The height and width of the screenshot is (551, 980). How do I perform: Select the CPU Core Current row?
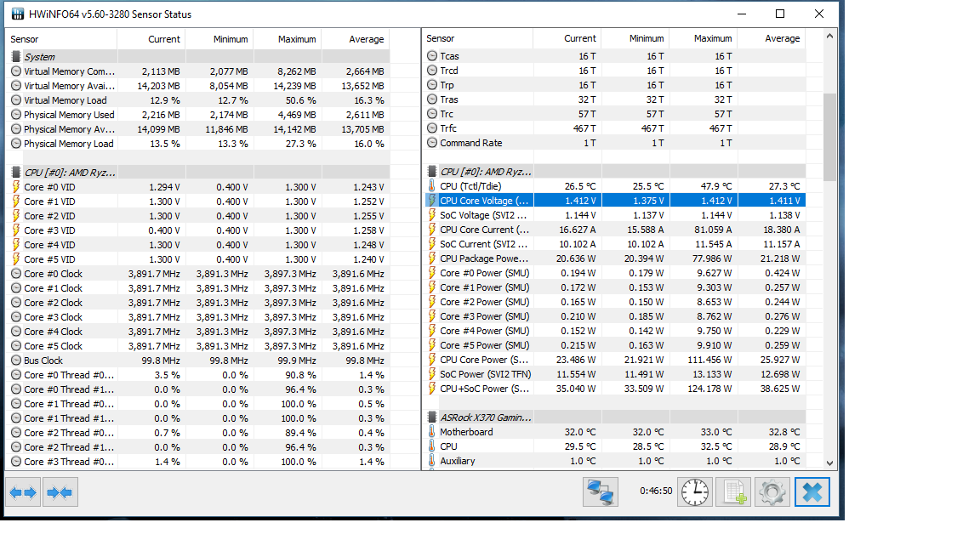[x=614, y=230]
